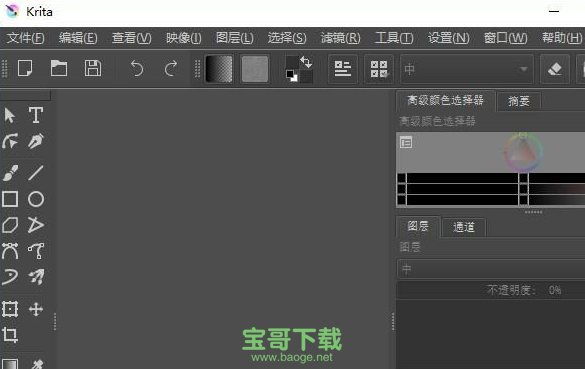
Task: Open an existing file via folder icon
Action: tap(59, 68)
